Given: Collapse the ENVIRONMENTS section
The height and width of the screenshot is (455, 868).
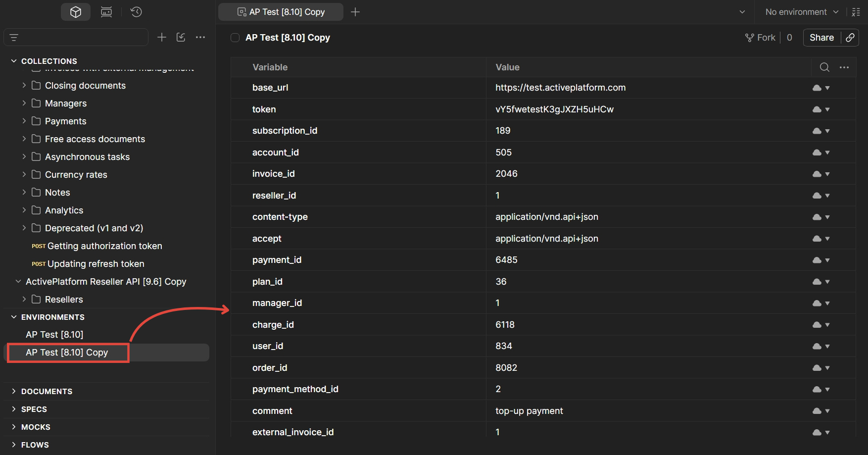Looking at the screenshot, I should (x=14, y=317).
